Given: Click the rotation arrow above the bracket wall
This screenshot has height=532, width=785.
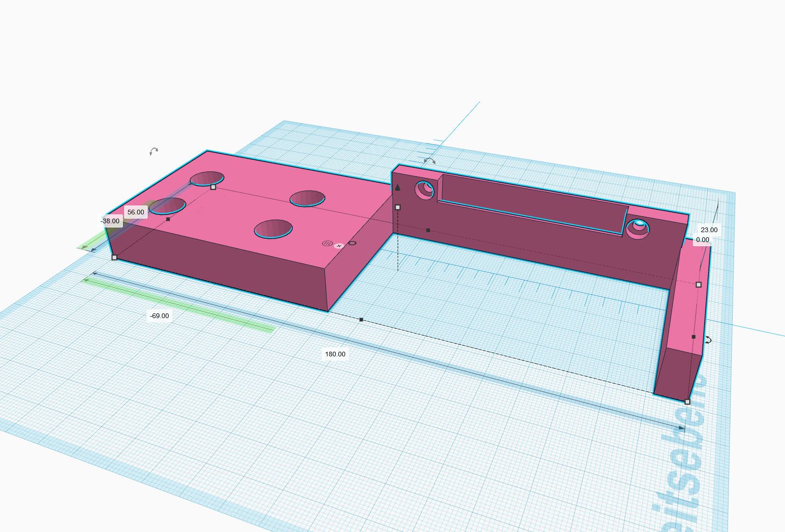Looking at the screenshot, I should click(430, 161).
